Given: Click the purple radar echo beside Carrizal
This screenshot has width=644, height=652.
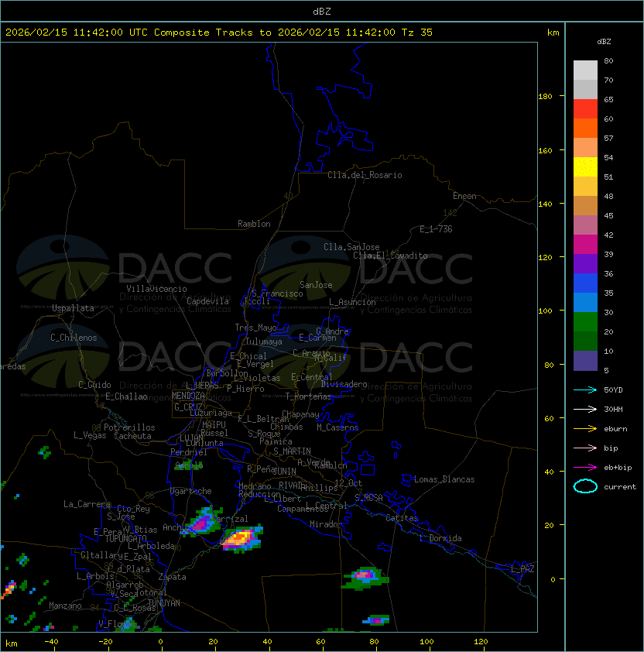Looking at the screenshot, I should 203,522.
